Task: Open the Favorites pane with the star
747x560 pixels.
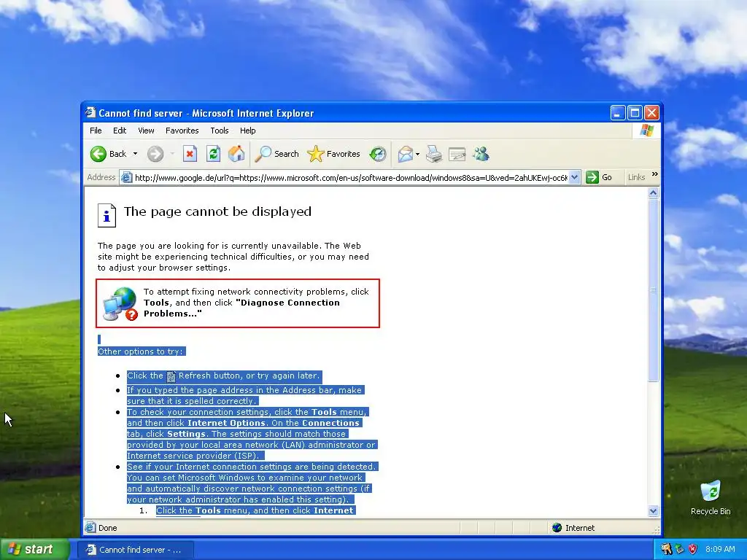Action: (334, 154)
